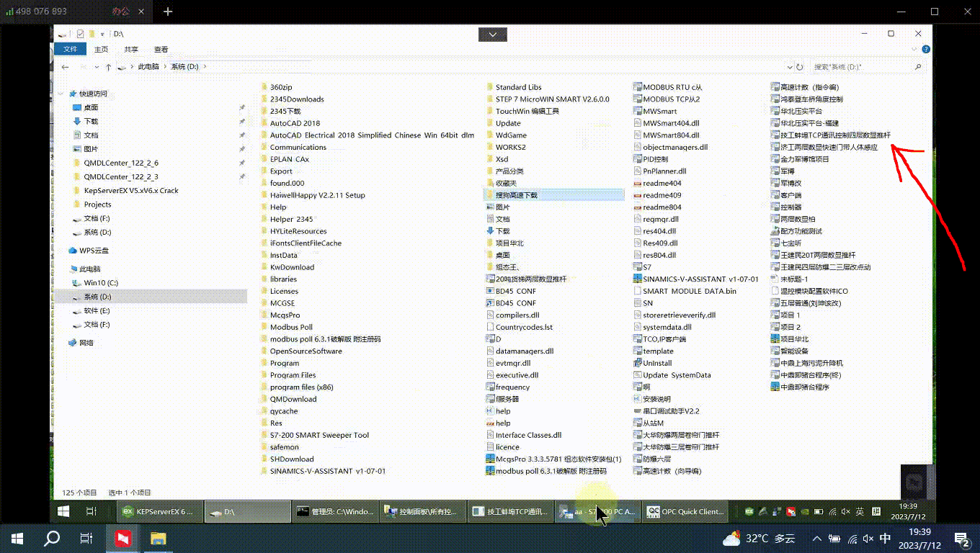Select QMDLCenter_122_2_6 in navigation pane
Viewport: 980px width, 553px height.
click(x=120, y=163)
